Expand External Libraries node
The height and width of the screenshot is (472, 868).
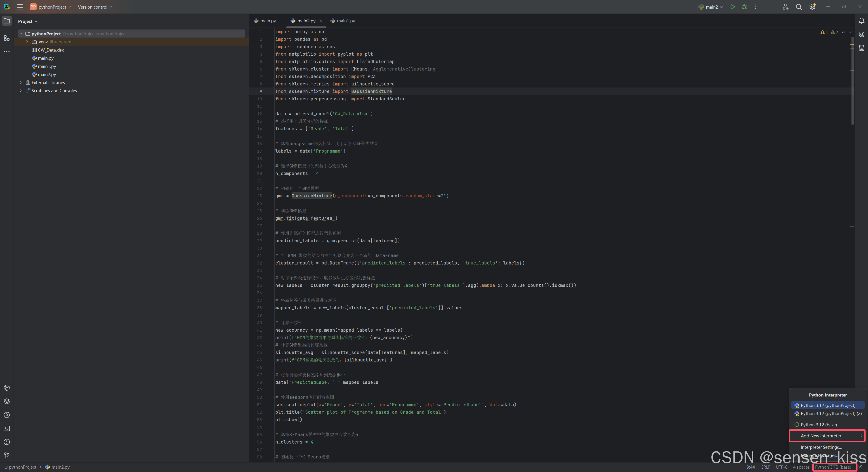(21, 83)
